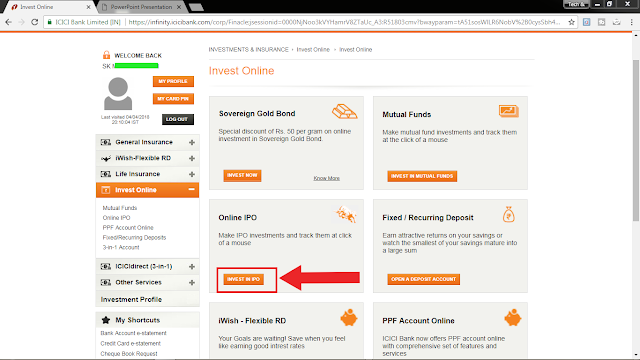Image resolution: width=640 pixels, height=360 pixels.
Task: Click the browser back arrow
Action: click(x=8, y=22)
